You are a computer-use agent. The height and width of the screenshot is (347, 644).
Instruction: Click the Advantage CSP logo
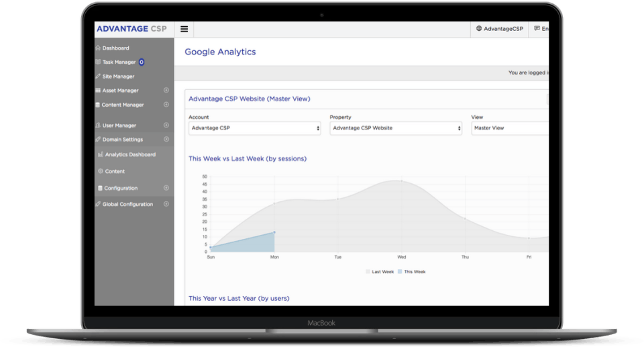pos(132,29)
